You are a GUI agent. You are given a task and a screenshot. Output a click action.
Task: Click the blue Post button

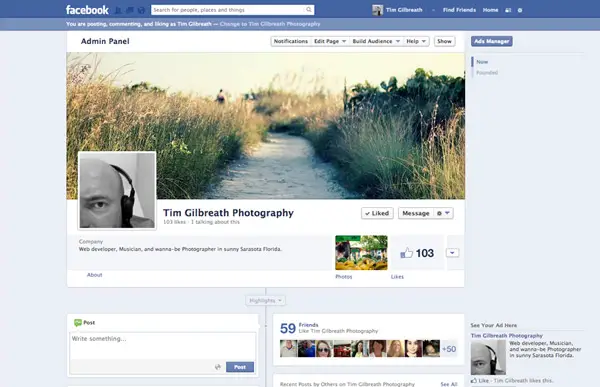pyautogui.click(x=240, y=367)
